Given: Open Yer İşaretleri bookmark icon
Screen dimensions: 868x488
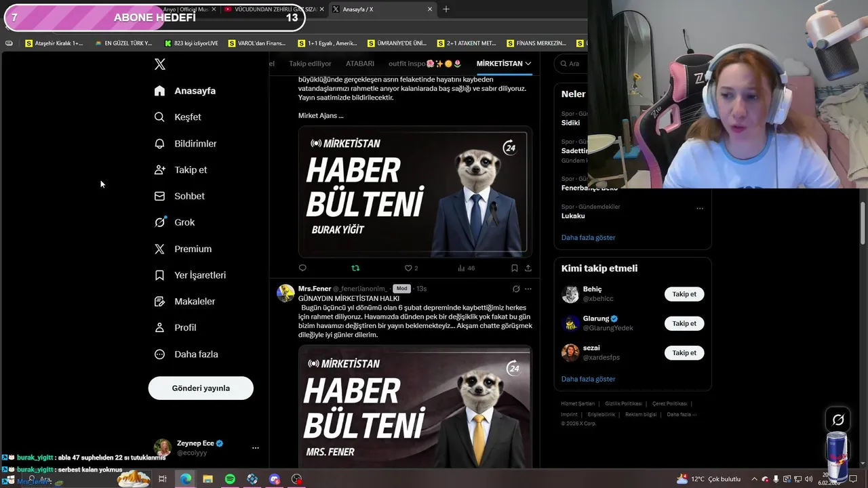Looking at the screenshot, I should point(159,275).
